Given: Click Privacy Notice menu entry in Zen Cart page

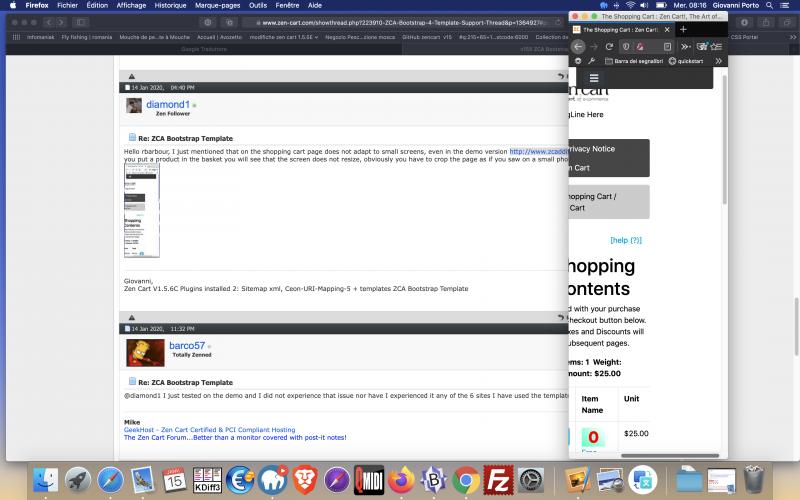Looking at the screenshot, I should click(x=592, y=148).
